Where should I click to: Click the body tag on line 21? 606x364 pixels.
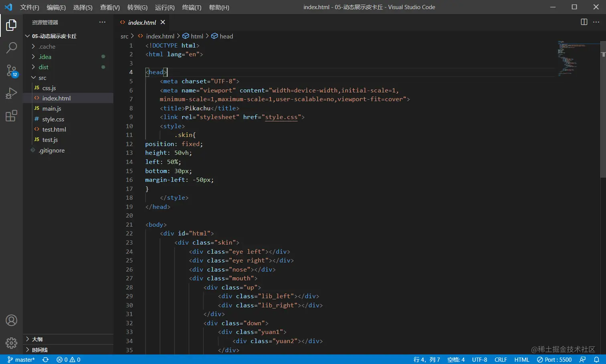pos(156,224)
